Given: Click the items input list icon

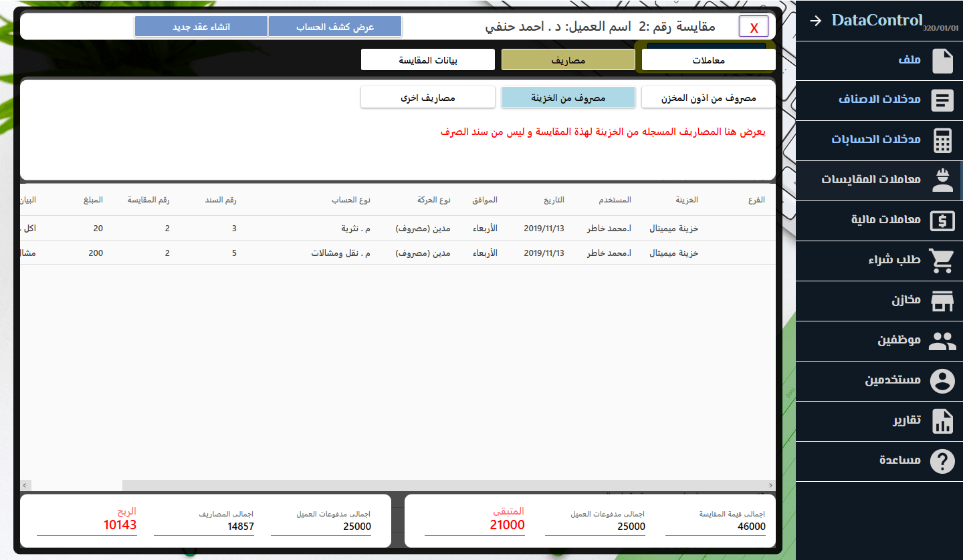Looking at the screenshot, I should 942,101.
